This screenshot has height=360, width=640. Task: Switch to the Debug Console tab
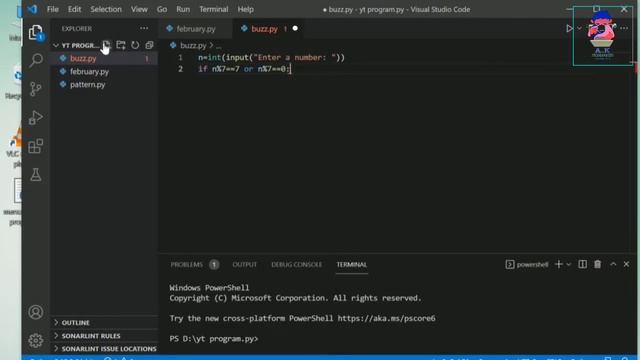(296, 264)
